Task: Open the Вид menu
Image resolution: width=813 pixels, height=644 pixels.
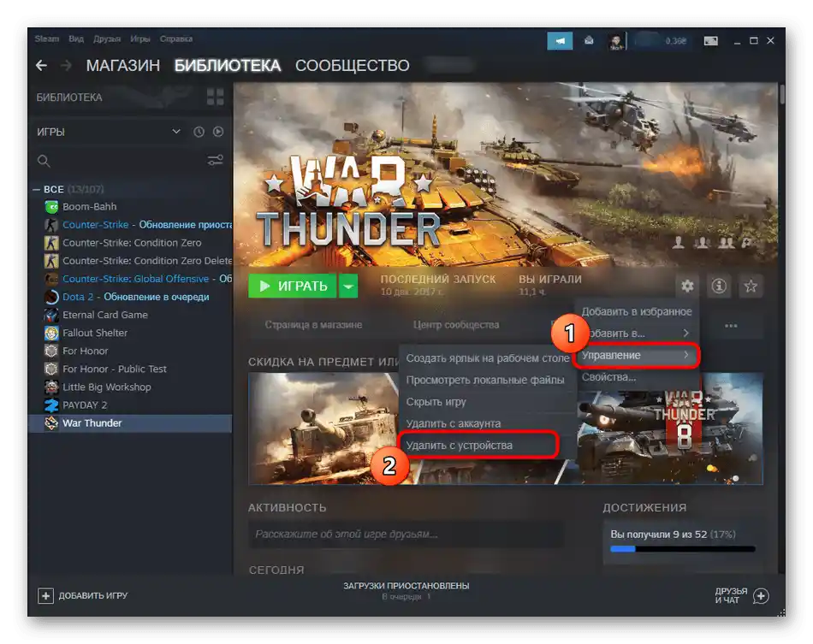Action: [x=75, y=38]
